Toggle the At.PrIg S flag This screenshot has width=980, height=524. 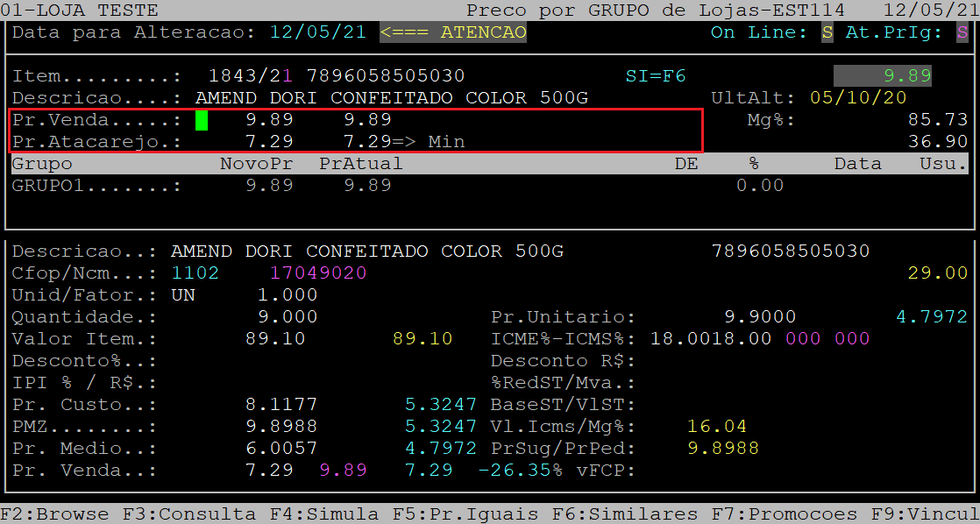tap(962, 32)
